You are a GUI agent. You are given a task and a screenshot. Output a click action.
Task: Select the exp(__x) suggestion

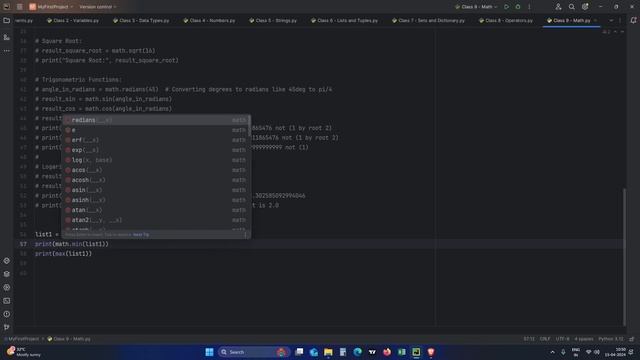[156, 150]
